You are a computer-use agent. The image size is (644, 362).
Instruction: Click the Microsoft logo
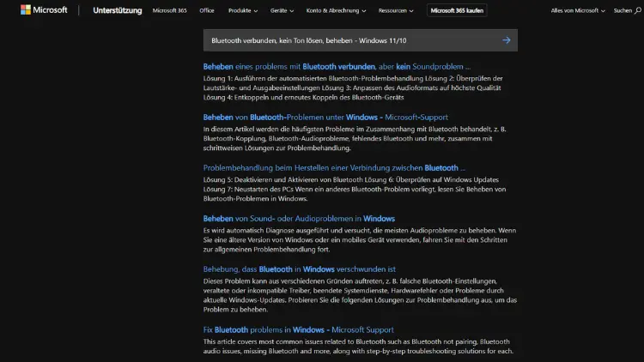pyautogui.click(x=44, y=9)
